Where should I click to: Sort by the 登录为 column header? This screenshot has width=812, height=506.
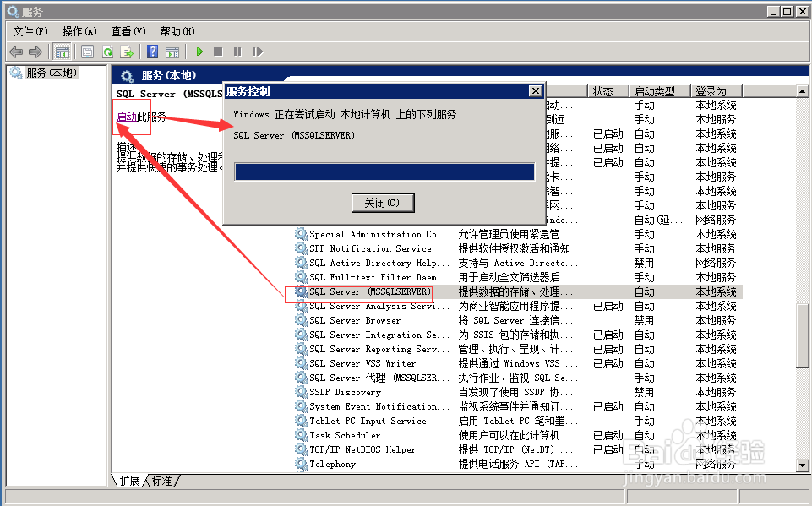pos(717,92)
